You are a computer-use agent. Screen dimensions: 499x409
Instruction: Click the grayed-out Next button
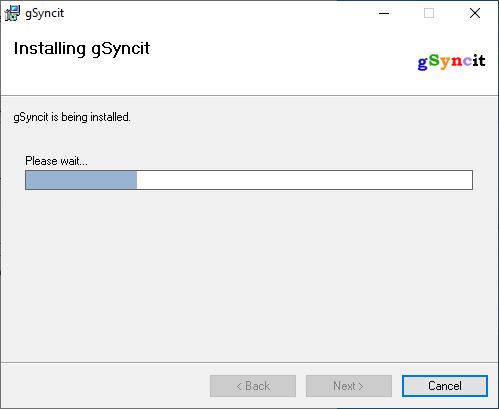[x=349, y=386]
